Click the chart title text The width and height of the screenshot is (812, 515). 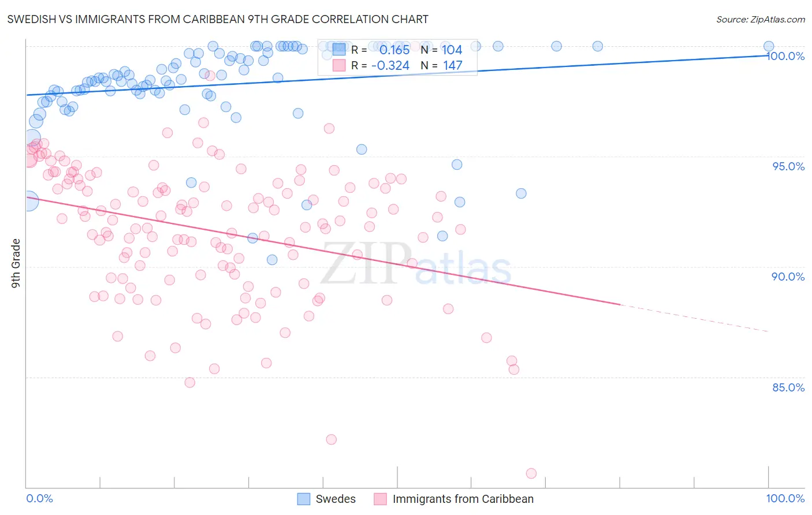(x=218, y=19)
